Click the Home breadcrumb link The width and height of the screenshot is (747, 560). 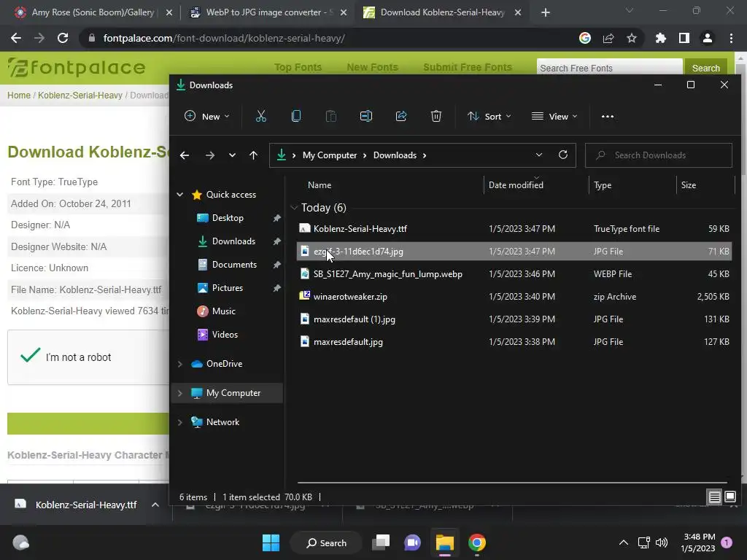tap(18, 96)
